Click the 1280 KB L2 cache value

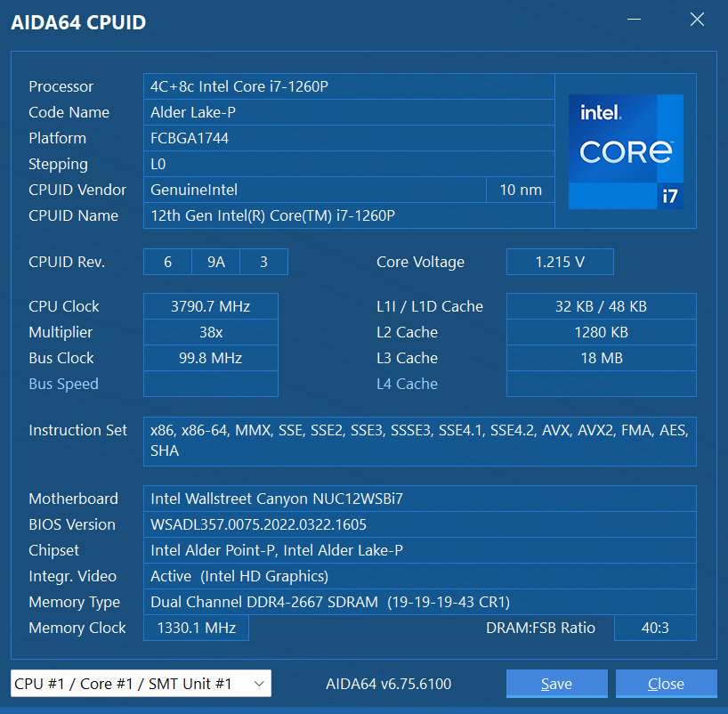tap(602, 332)
